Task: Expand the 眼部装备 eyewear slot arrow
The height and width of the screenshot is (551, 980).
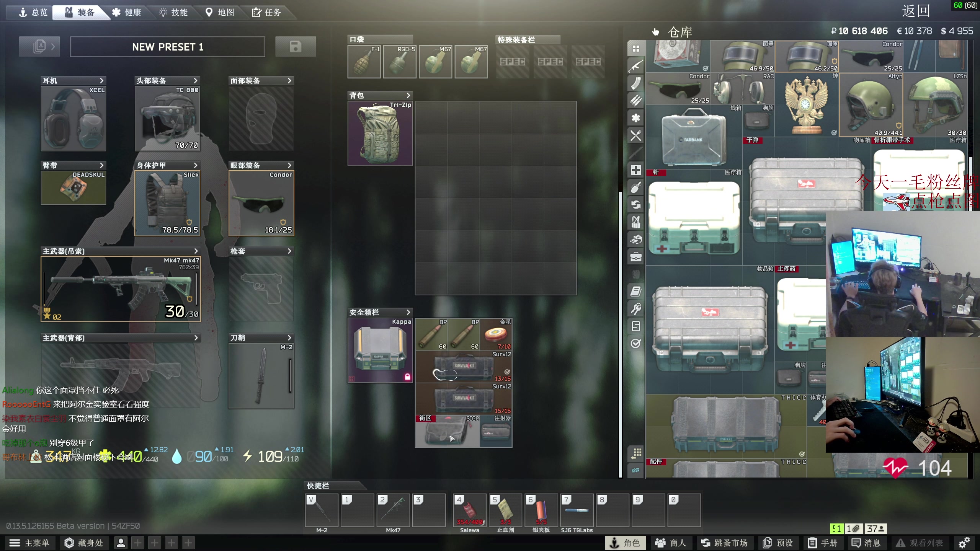Action: (x=289, y=165)
